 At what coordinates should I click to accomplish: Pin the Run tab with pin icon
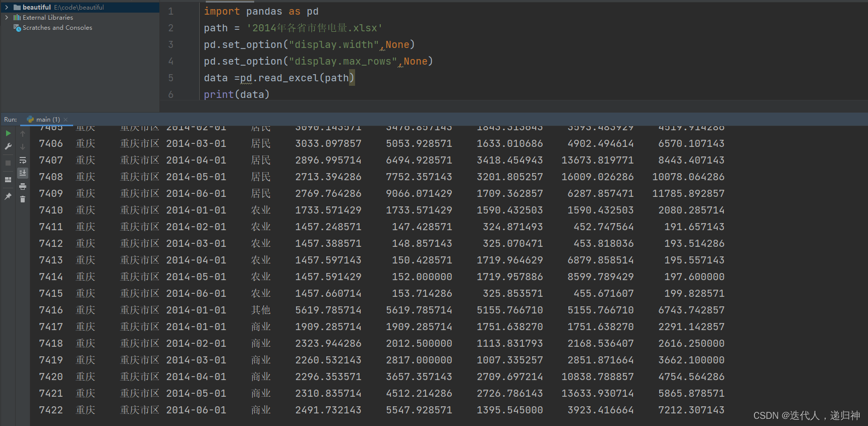click(8, 196)
